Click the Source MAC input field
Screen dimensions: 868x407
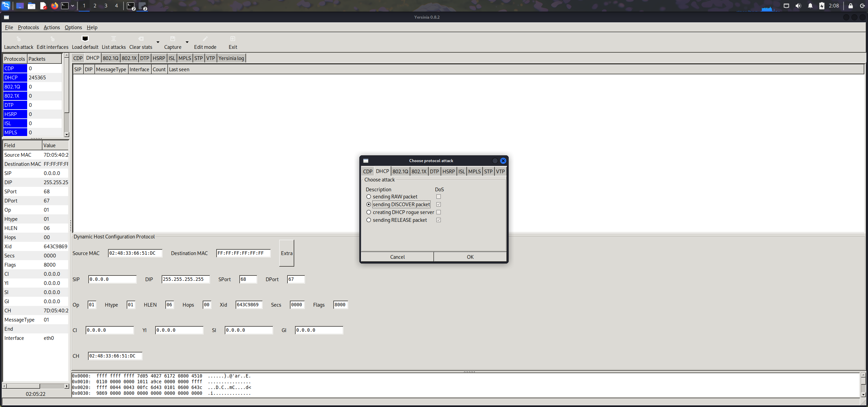[x=135, y=253]
